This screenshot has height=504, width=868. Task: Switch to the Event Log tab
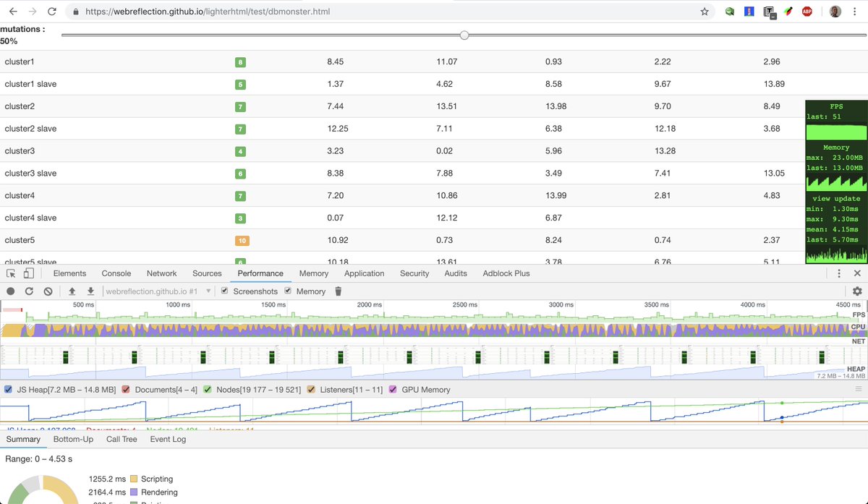tap(168, 439)
